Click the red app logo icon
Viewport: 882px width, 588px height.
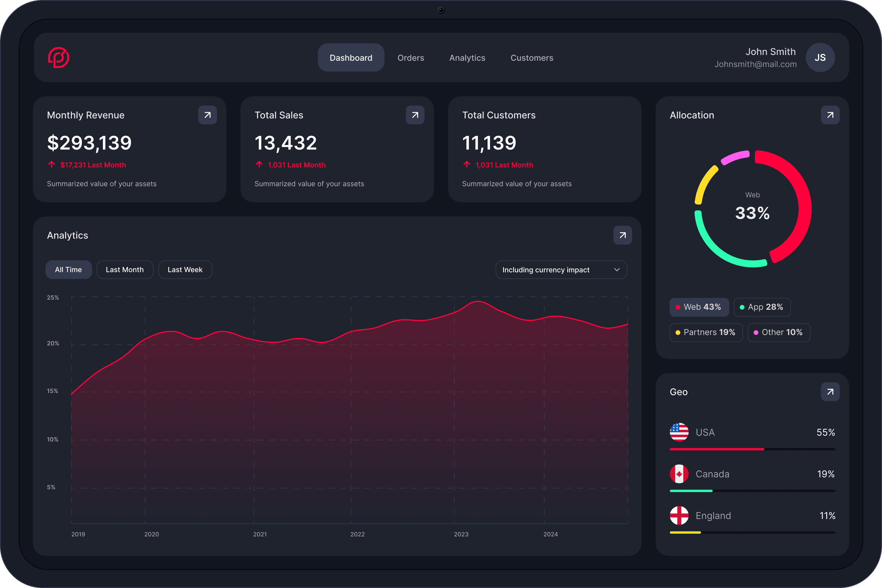pyautogui.click(x=59, y=57)
